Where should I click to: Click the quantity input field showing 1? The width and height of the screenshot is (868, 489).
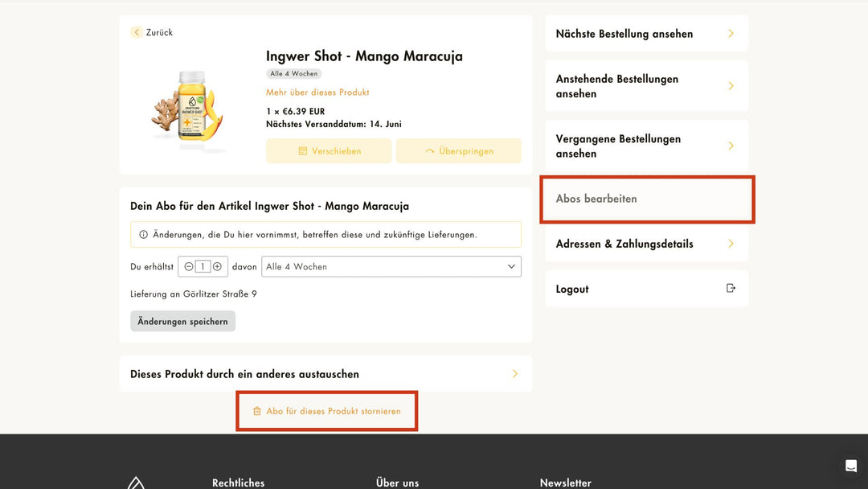coord(203,267)
